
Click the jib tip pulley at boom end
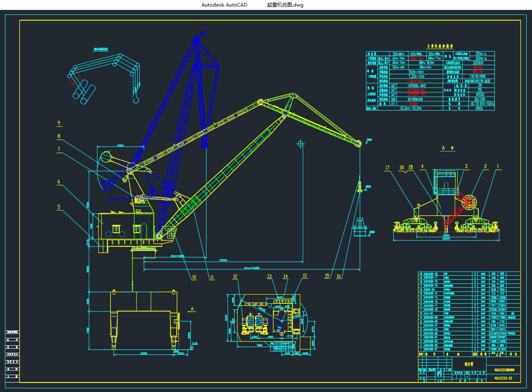pos(358,143)
